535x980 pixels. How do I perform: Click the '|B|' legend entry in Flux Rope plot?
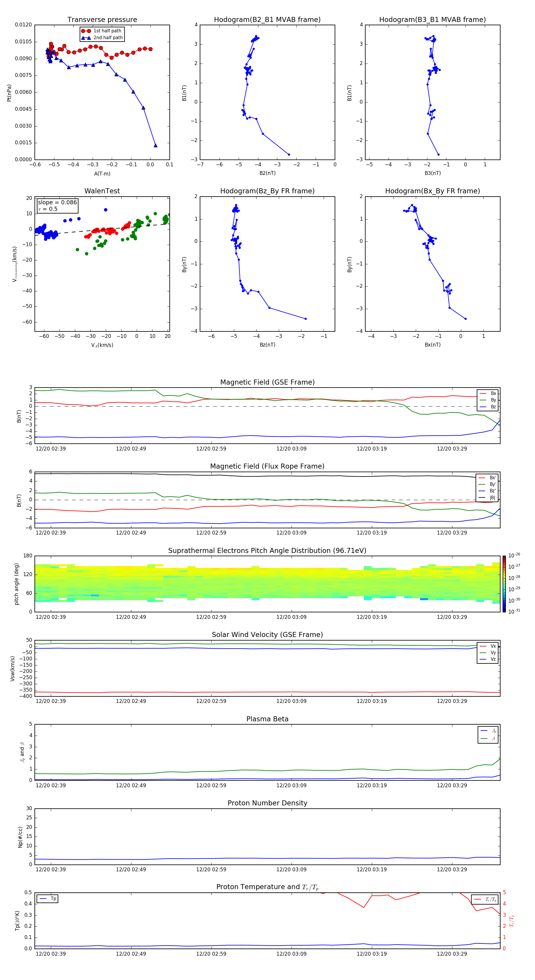487,498
